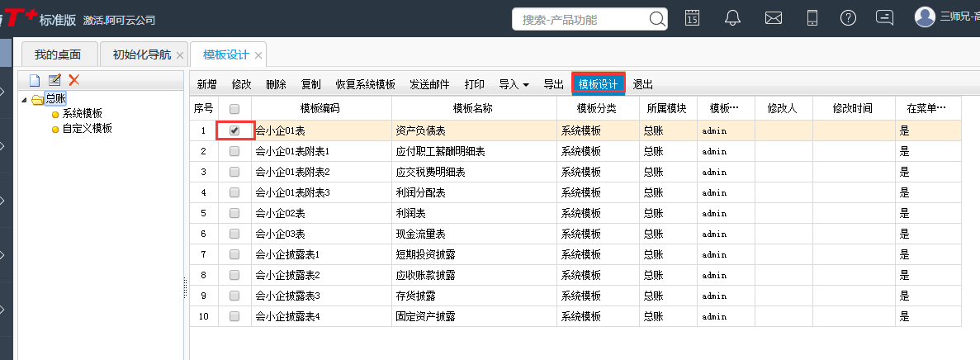Image resolution: width=980 pixels, height=360 pixels.
Task: Close the 模板设计 tab
Action: pos(258,55)
